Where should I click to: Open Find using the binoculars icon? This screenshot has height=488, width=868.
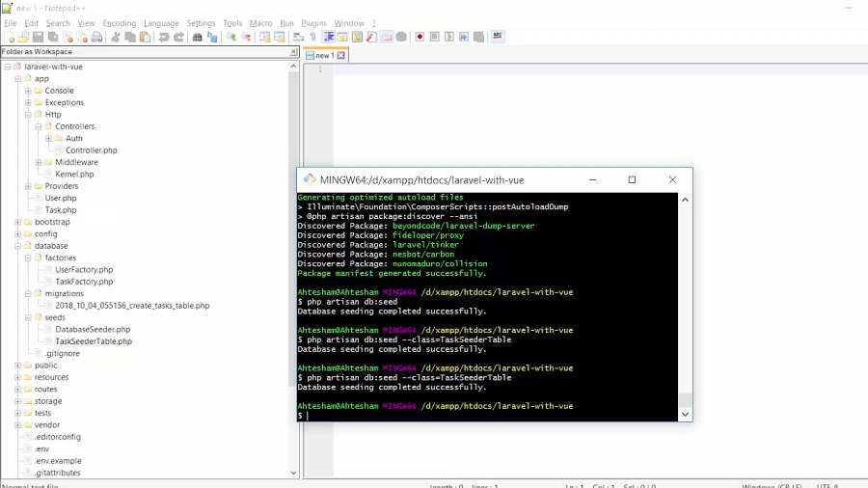[x=198, y=38]
